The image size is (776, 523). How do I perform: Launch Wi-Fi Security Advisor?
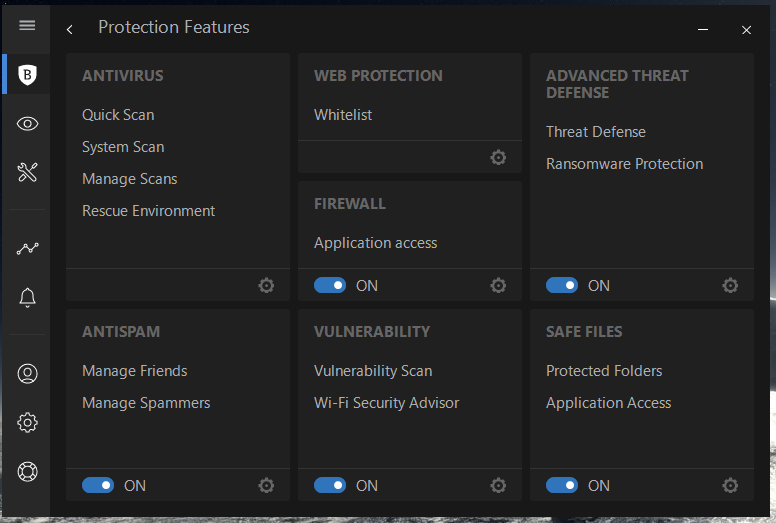pos(386,403)
